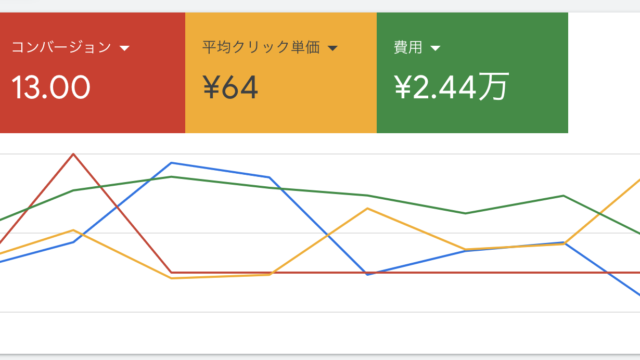Viewport: 640px width, 360px height.
Task: Open the 費用 metric dropdown arrow
Action: pyautogui.click(x=436, y=48)
